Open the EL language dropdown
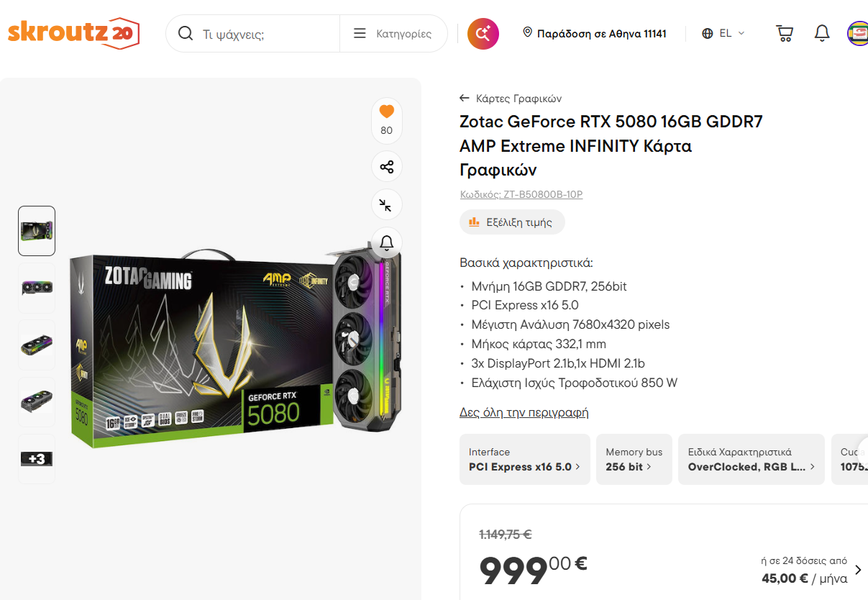Image resolution: width=868 pixels, height=600 pixels. [x=723, y=33]
